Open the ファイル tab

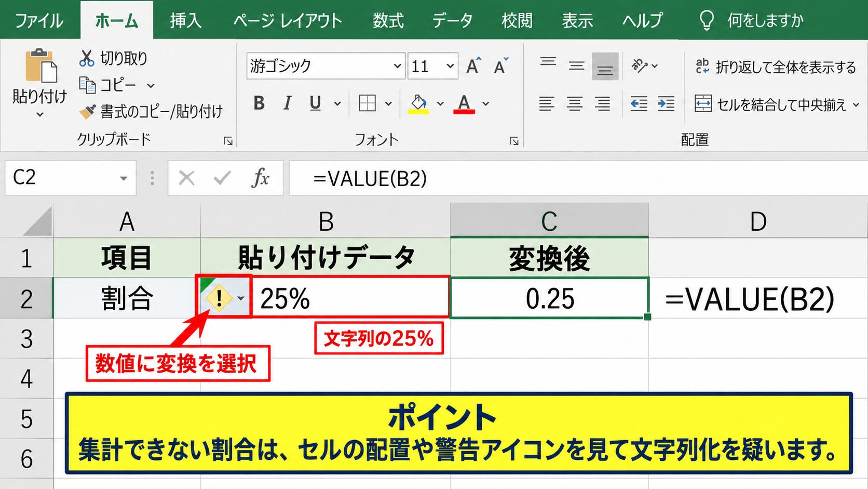coord(39,21)
